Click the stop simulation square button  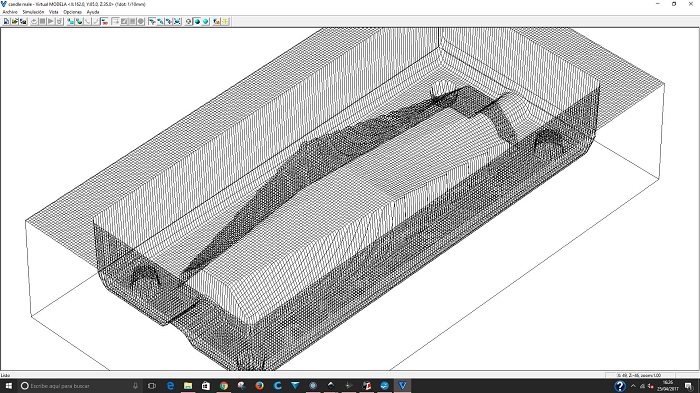(x=42, y=21)
